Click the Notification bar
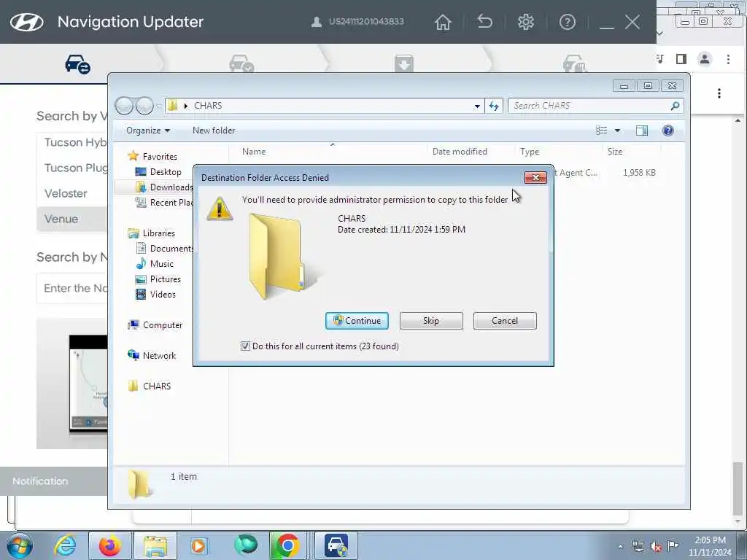The height and width of the screenshot is (560, 747). 53,481
